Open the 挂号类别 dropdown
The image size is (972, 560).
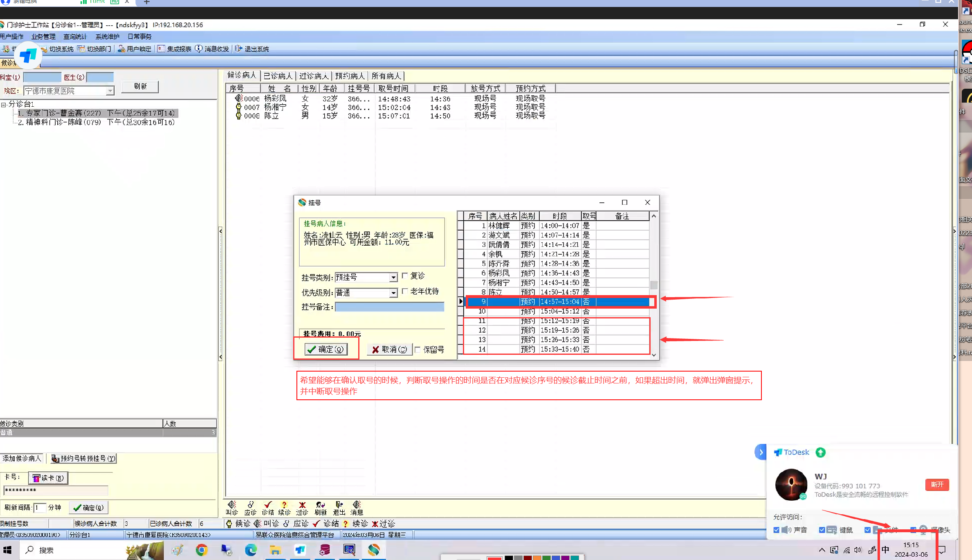pyautogui.click(x=393, y=278)
